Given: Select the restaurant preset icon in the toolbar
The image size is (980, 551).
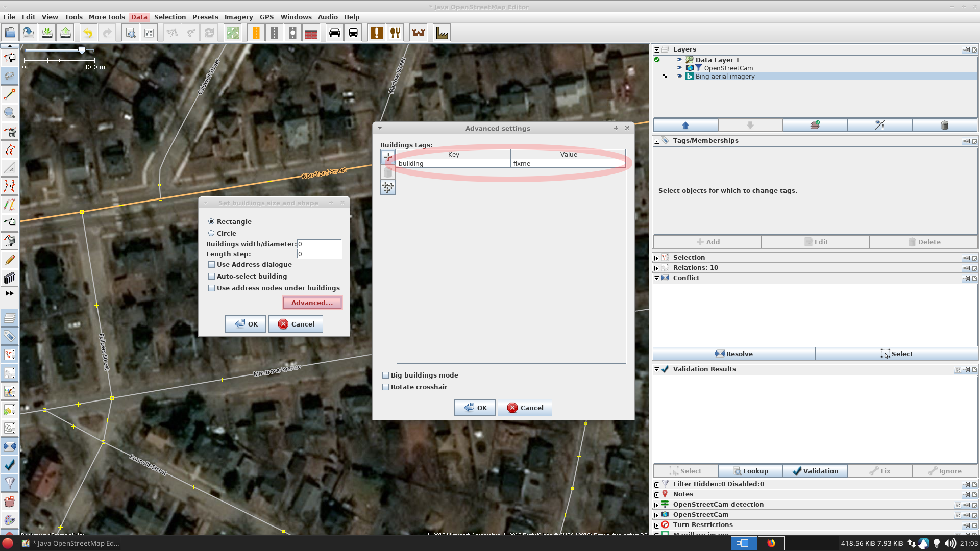Looking at the screenshot, I should click(395, 32).
